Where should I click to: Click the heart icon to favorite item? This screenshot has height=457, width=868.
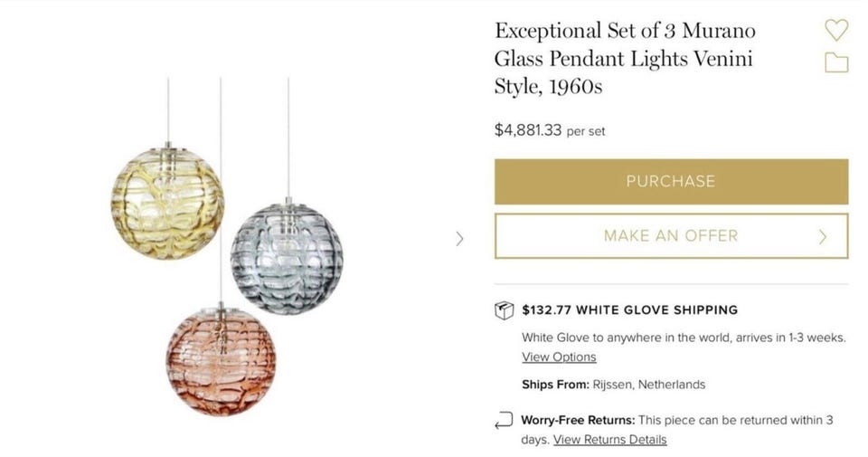pos(836,30)
